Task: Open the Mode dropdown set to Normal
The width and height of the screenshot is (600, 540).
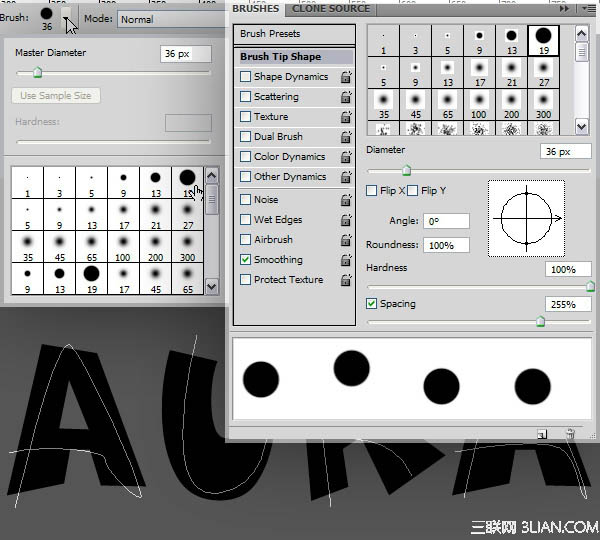Action: point(172,19)
